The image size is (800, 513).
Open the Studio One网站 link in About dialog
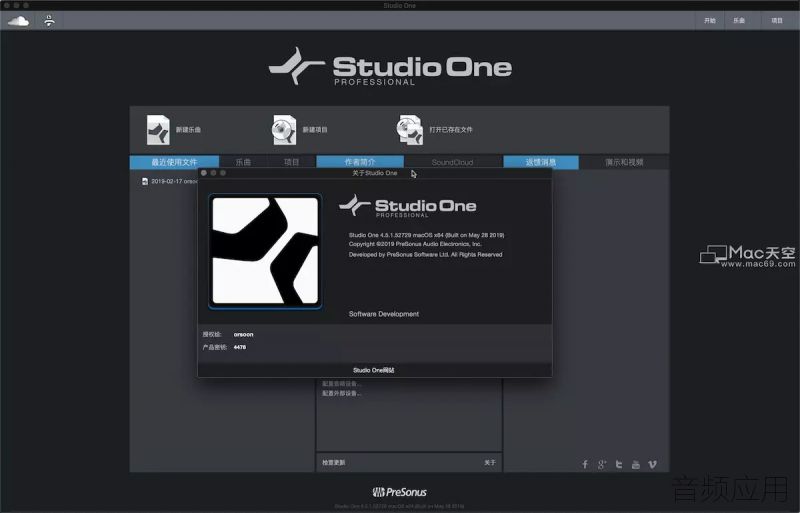[374, 370]
